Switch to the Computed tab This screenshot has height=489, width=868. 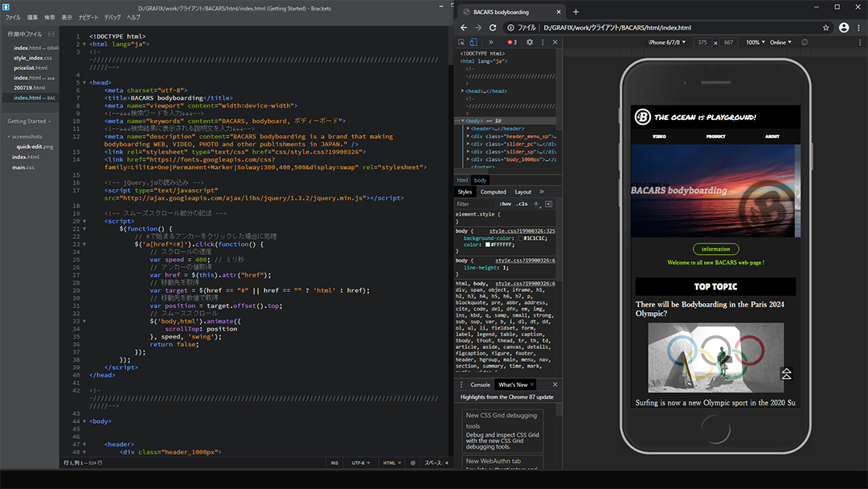pos(493,192)
